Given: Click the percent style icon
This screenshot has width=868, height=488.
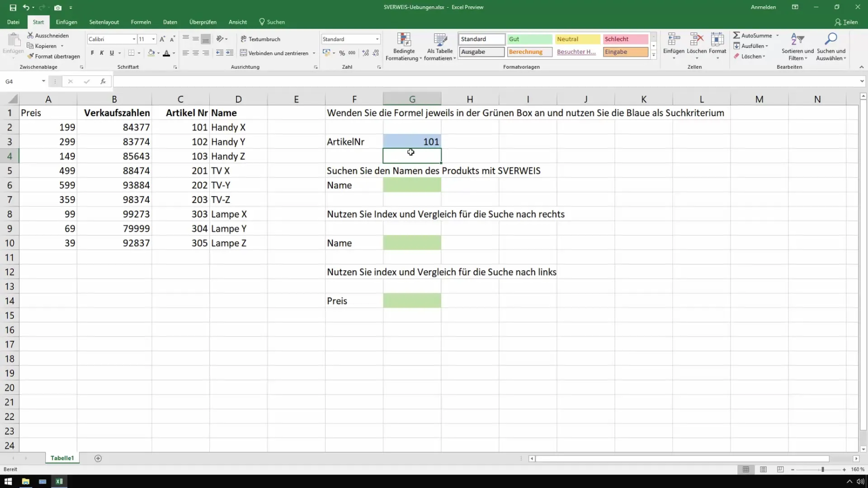Looking at the screenshot, I should coord(342,53).
